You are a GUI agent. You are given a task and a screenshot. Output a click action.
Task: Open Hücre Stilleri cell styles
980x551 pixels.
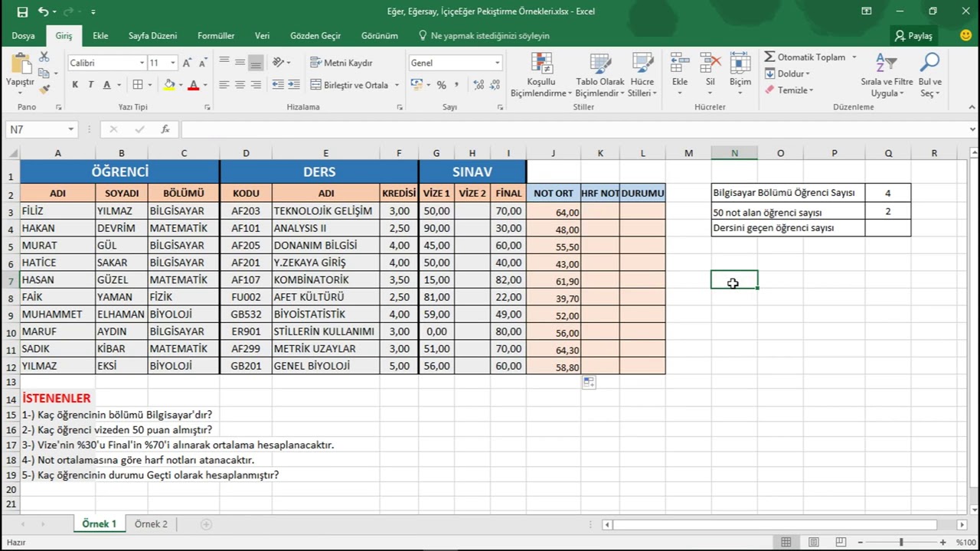pyautogui.click(x=642, y=75)
